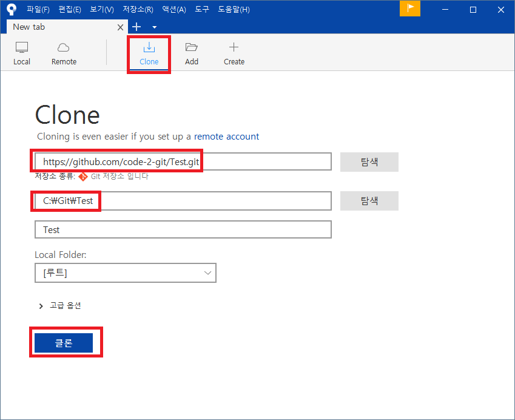Expand the 고급 옵션 section

[x=60, y=306]
